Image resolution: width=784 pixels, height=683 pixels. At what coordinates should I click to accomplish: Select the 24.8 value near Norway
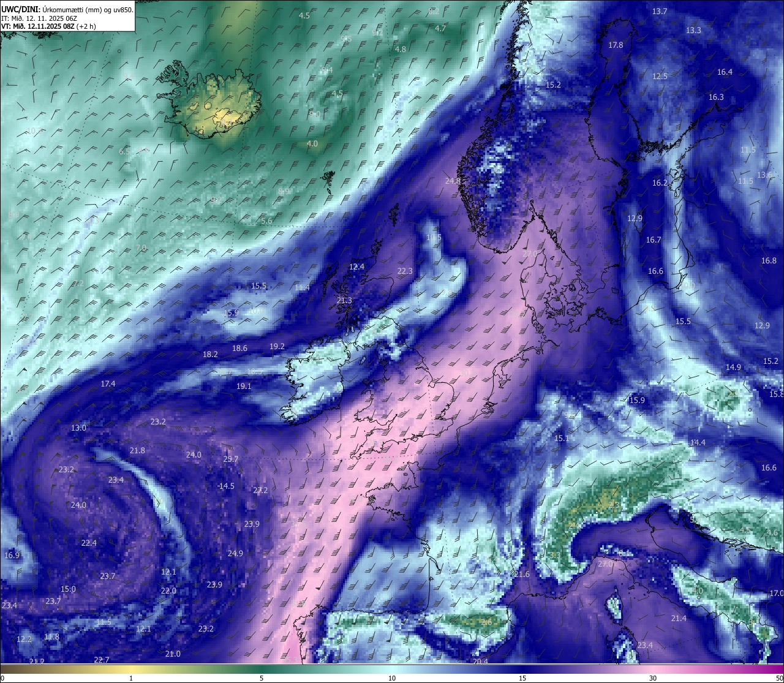tap(453, 181)
